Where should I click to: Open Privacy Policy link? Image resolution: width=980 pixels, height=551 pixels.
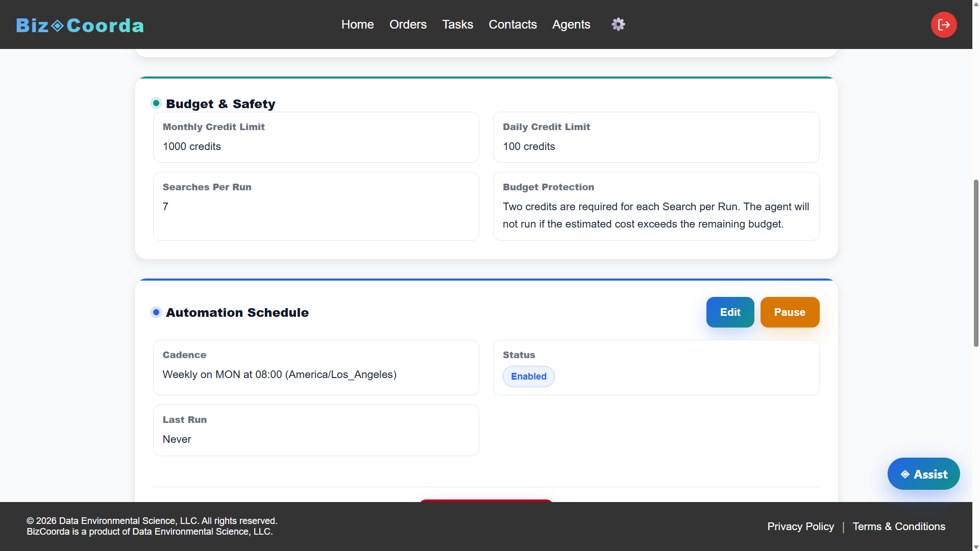[x=800, y=527]
